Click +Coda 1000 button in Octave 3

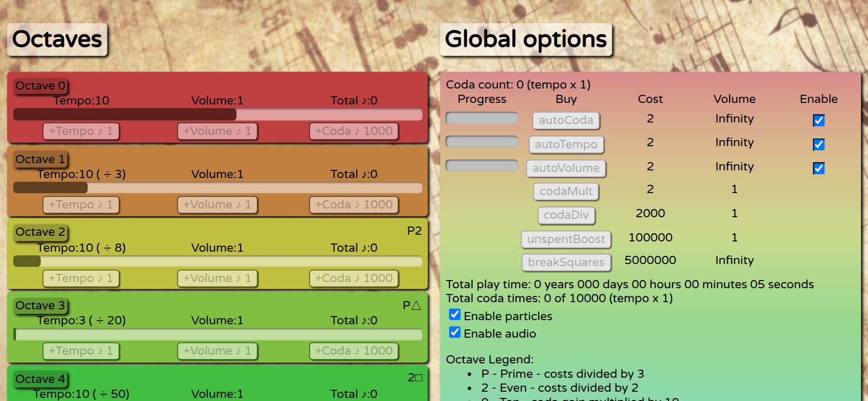pyautogui.click(x=354, y=351)
